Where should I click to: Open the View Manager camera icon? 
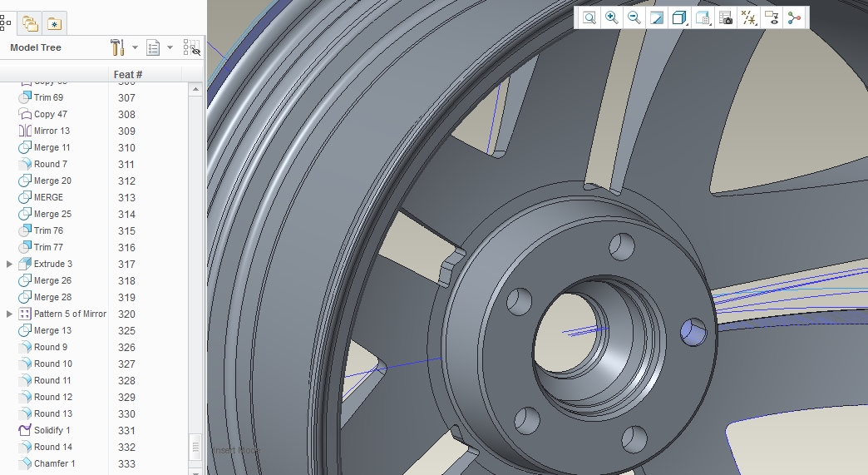point(726,17)
